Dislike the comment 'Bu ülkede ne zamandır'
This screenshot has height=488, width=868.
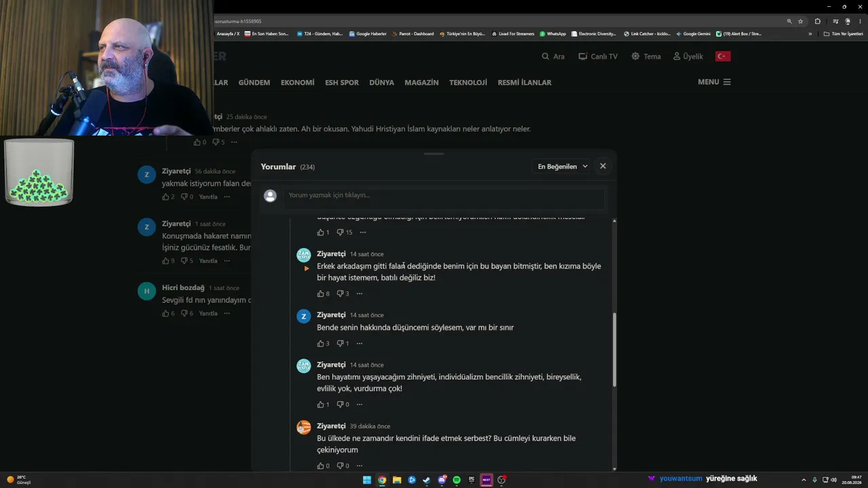pyautogui.click(x=340, y=466)
